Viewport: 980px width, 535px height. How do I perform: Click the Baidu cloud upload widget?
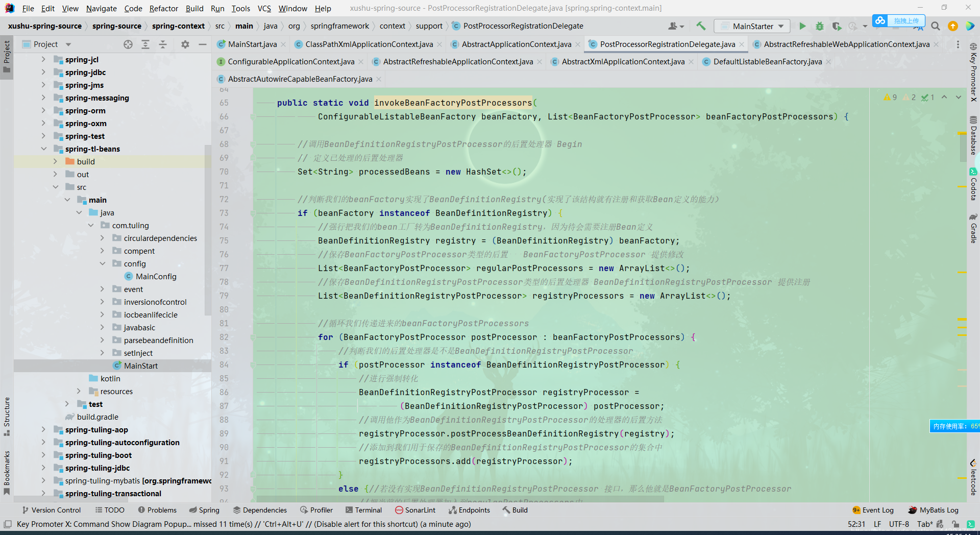click(x=899, y=20)
